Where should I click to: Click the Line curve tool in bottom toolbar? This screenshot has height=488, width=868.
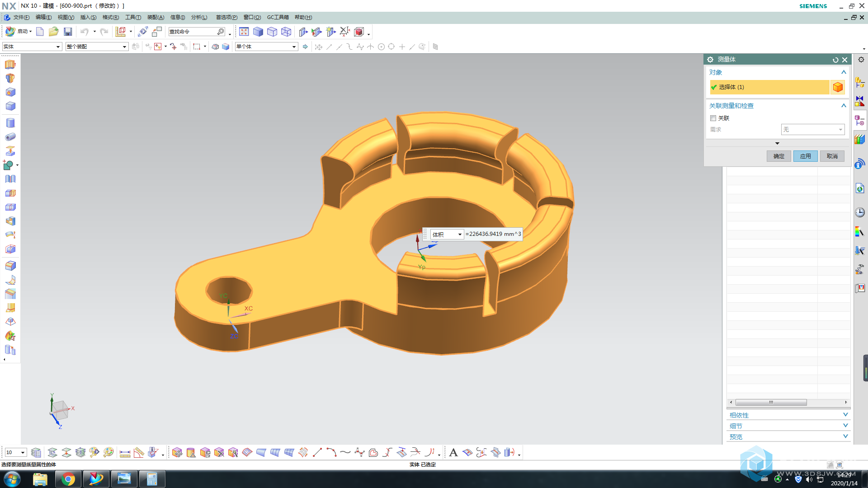317,453
